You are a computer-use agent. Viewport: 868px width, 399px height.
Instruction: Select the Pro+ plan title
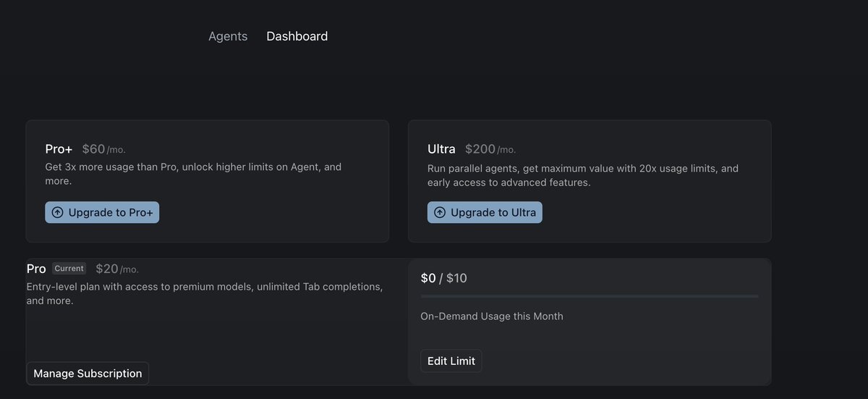tap(59, 149)
